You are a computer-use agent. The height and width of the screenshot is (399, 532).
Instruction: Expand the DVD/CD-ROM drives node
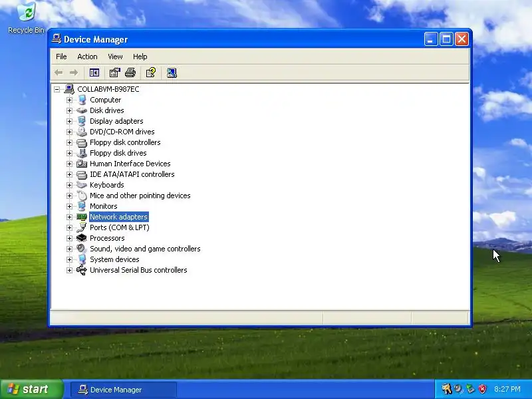[69, 132]
